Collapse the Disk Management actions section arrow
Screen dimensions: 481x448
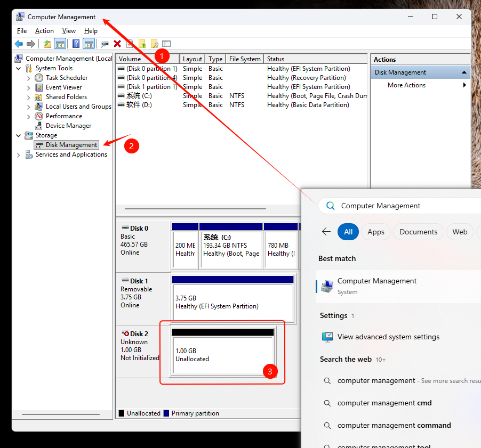464,72
